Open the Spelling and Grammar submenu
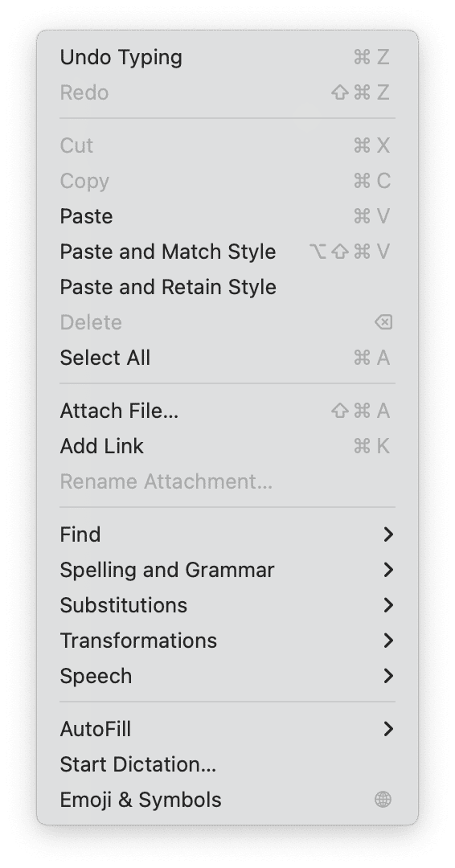455x868 pixels. [227, 570]
